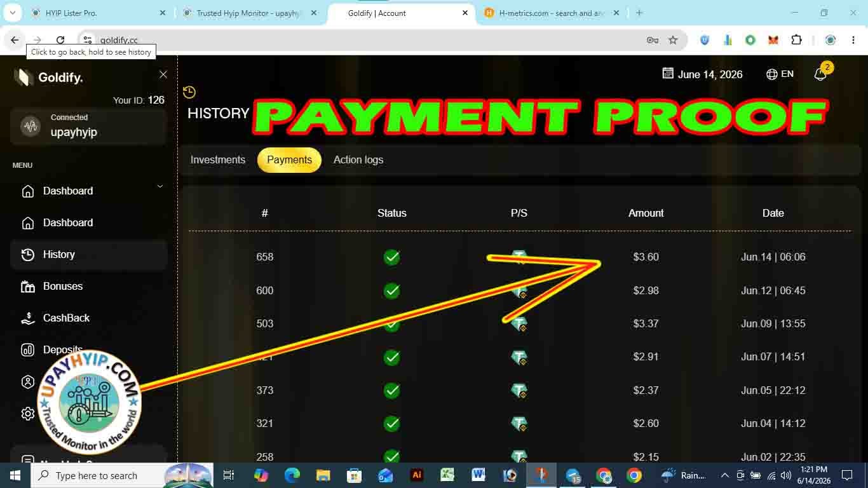The width and height of the screenshot is (868, 488).
Task: Click the settings gear in sidebar
Action: 28,414
